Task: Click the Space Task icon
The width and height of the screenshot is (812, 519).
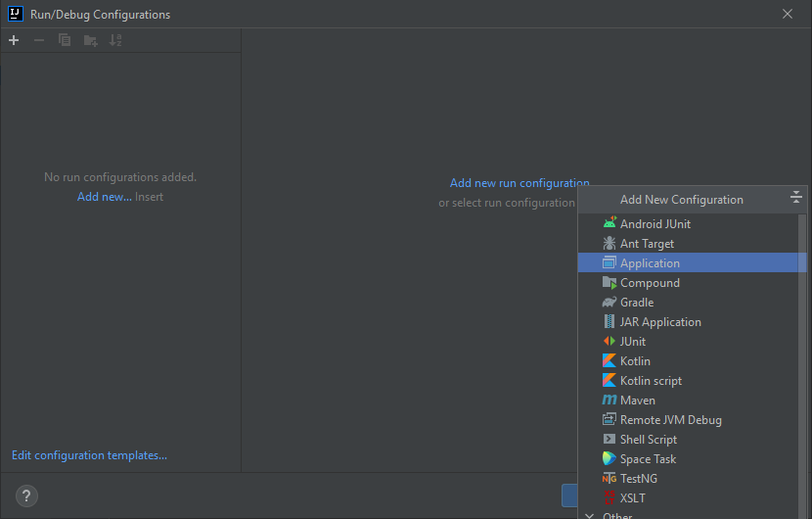Action: click(609, 459)
